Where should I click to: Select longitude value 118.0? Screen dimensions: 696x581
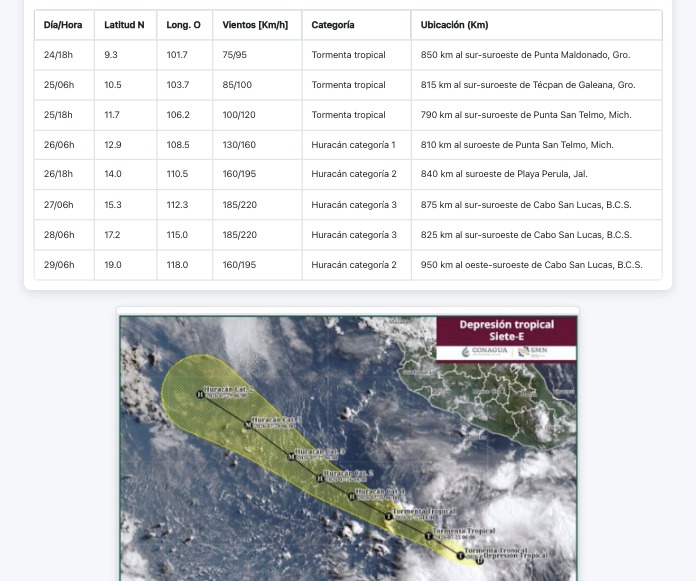point(178,265)
